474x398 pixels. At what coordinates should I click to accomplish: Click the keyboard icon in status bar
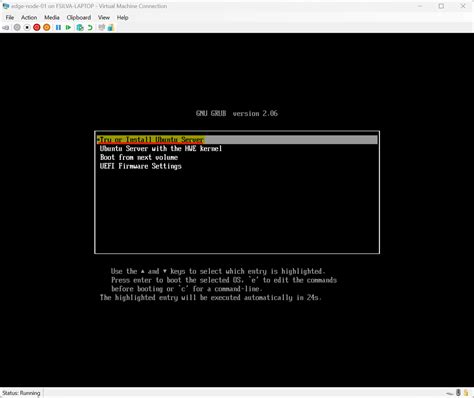tap(450, 394)
